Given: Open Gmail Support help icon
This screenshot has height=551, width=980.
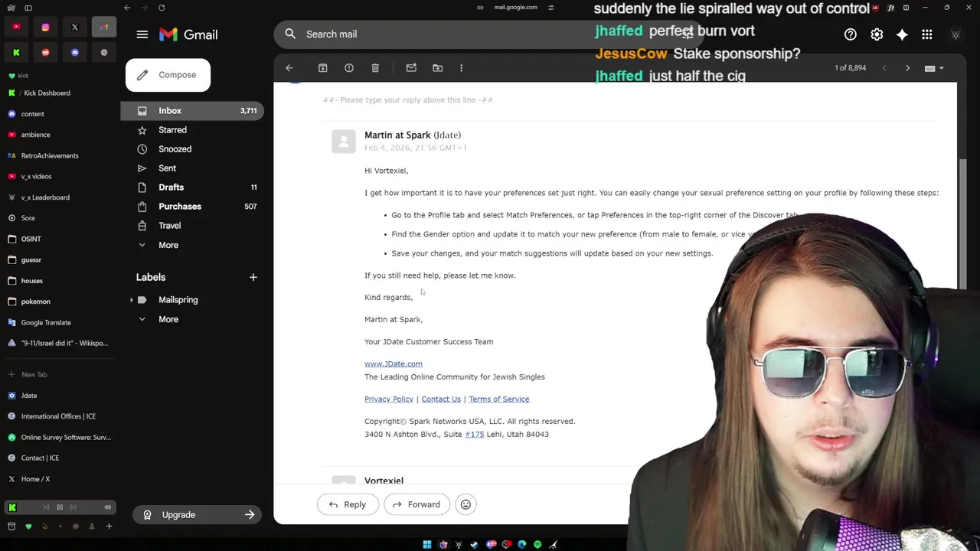Looking at the screenshot, I should [x=851, y=34].
